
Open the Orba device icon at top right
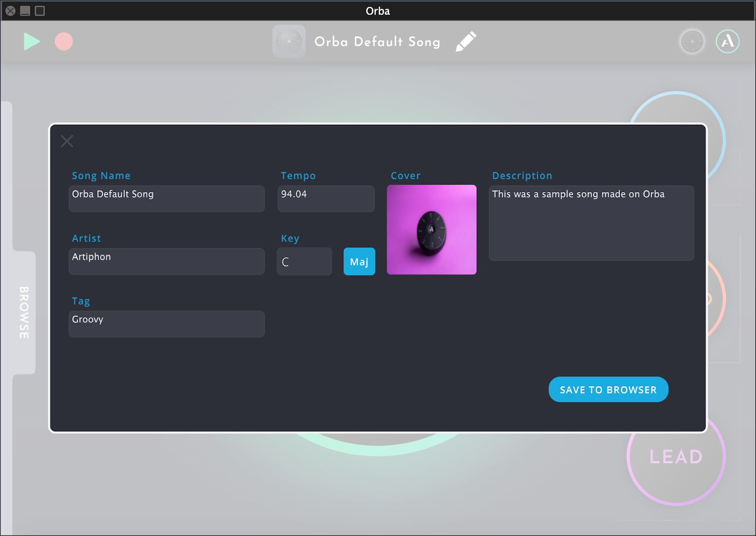pyautogui.click(x=692, y=42)
